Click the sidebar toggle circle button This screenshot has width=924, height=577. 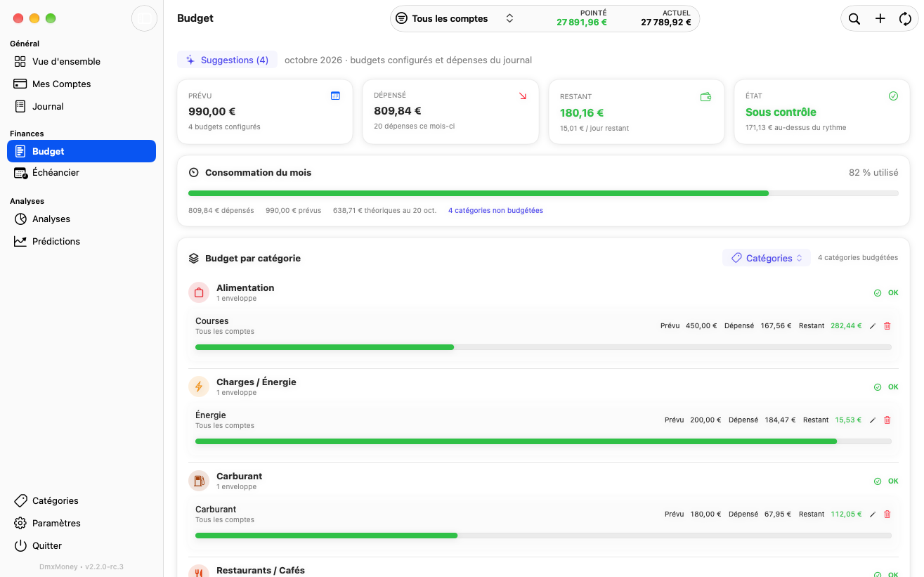(145, 18)
